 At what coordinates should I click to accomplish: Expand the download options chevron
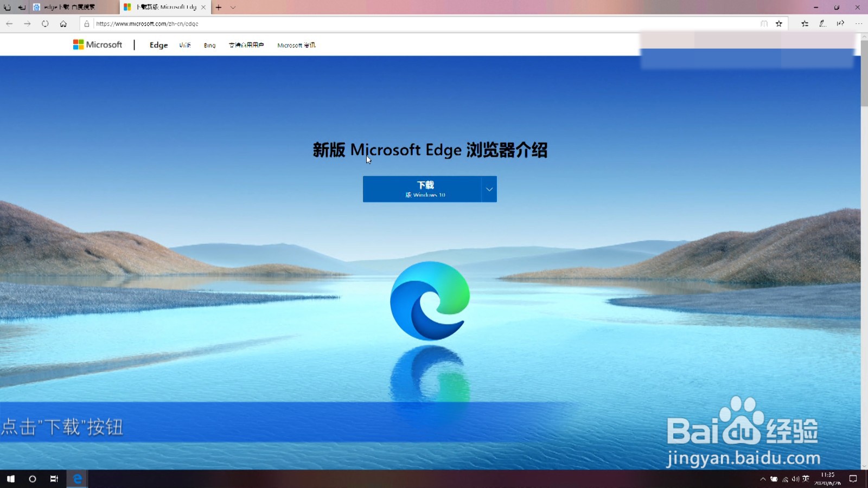click(489, 189)
